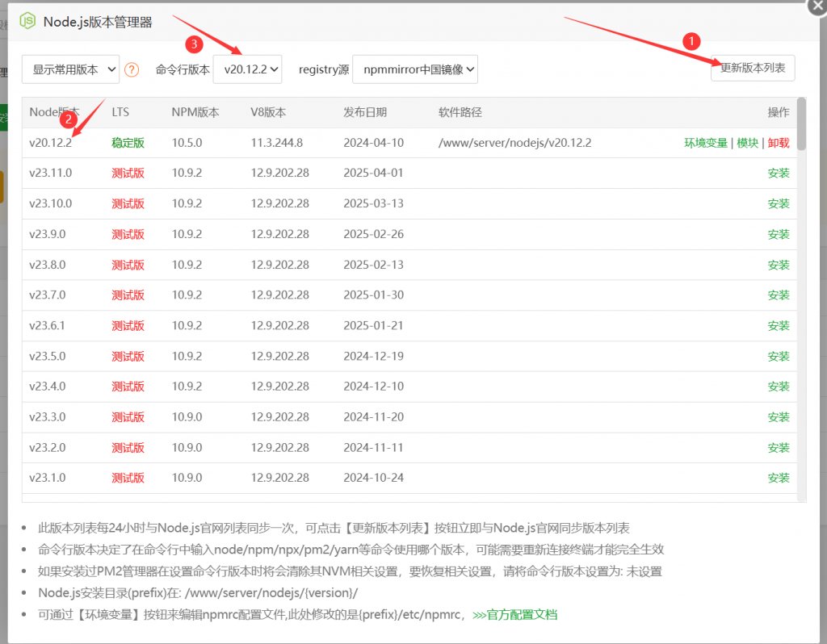Install Node v23.7.0 via 安装
Screen dimensions: 827x644
[x=779, y=295]
